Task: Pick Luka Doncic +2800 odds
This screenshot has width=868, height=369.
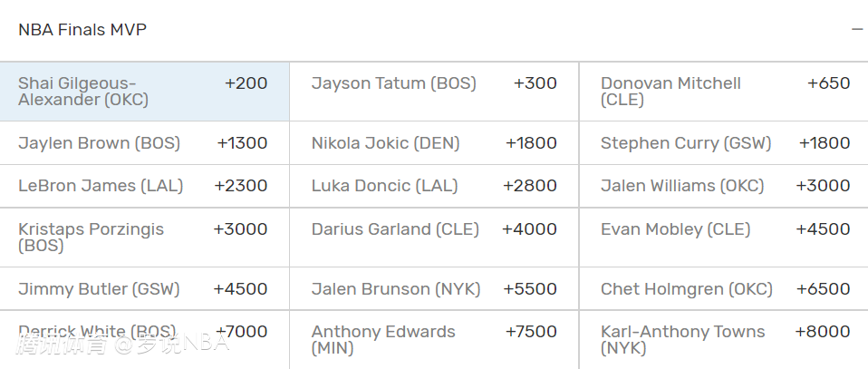Action: (434, 186)
